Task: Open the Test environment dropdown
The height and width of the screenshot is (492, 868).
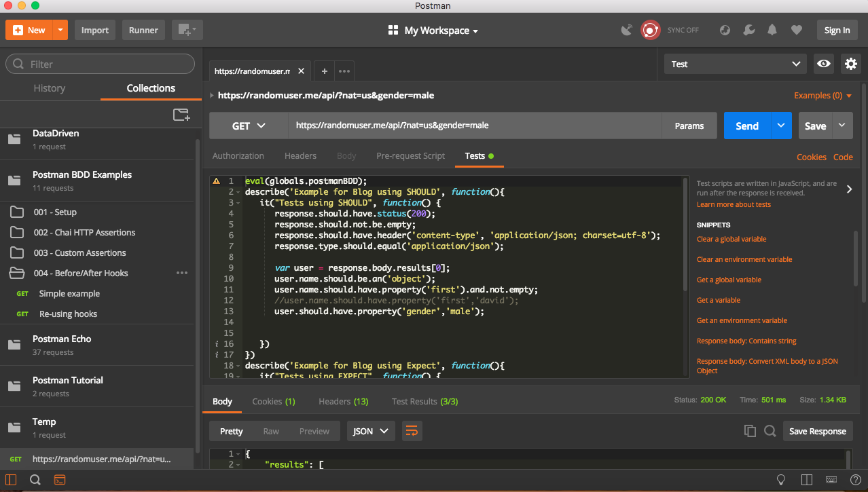Action: pos(736,64)
